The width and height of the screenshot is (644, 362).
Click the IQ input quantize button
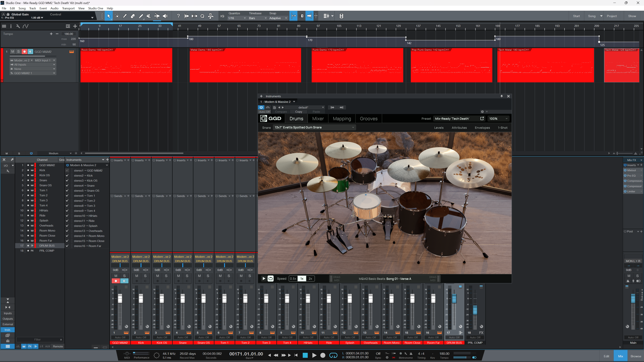[222, 16]
